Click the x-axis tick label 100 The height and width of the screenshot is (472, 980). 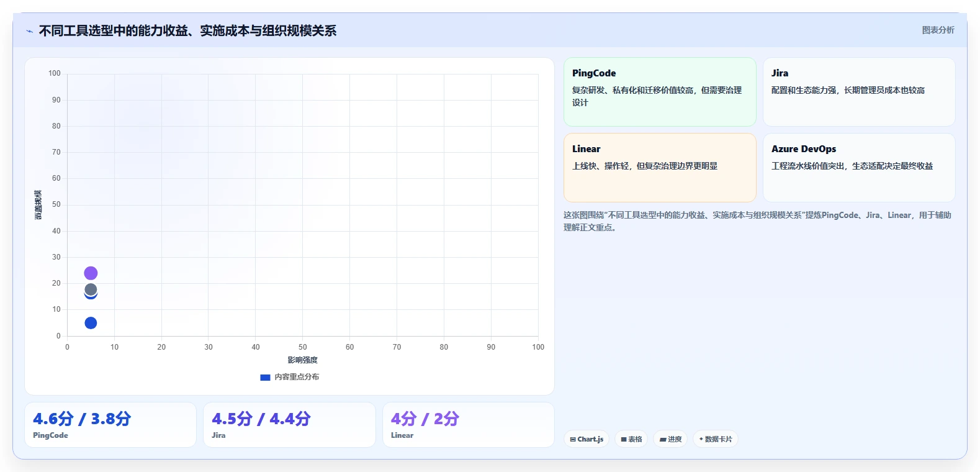coord(538,347)
